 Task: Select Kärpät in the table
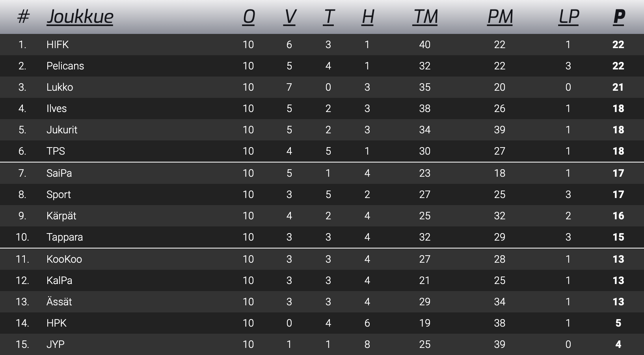[x=61, y=216]
